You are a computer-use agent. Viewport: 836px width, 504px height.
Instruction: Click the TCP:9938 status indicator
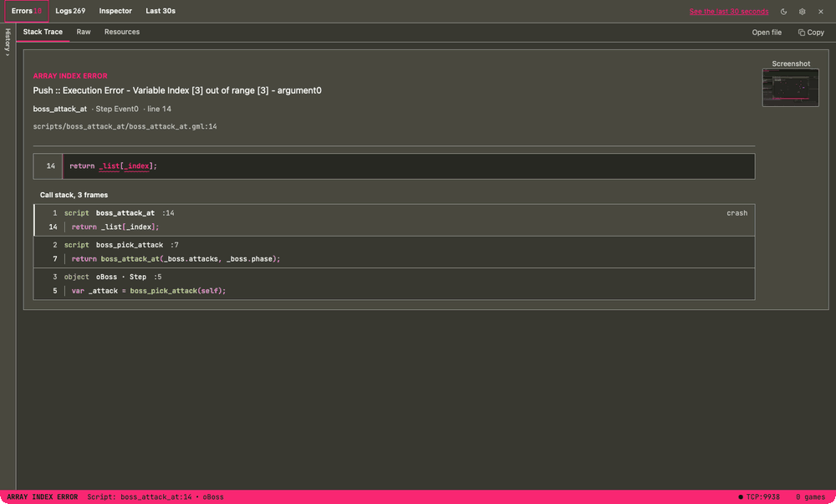coord(759,497)
